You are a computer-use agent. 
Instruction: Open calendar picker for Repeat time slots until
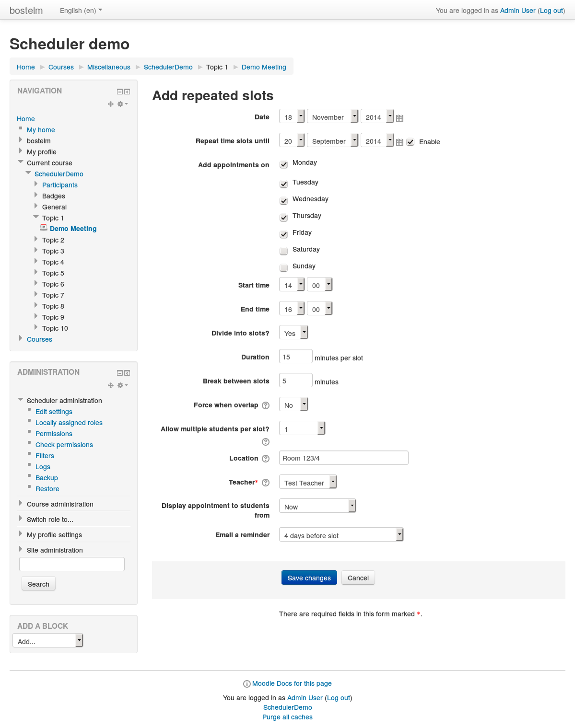coord(399,142)
